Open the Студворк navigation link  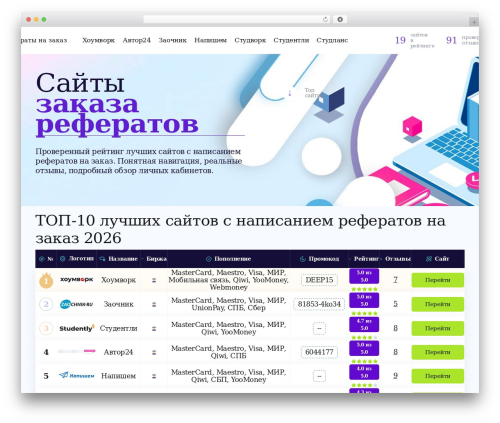click(250, 40)
